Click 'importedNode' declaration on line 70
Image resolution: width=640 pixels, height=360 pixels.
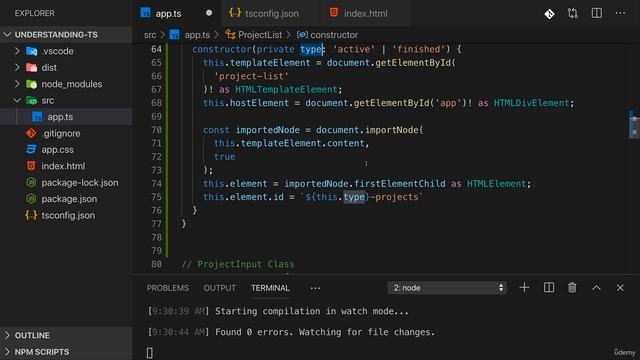(x=268, y=130)
